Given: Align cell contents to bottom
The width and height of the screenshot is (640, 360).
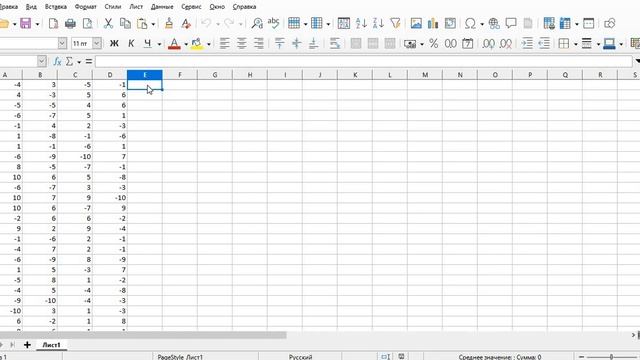Looking at the screenshot, I should [x=313, y=43].
